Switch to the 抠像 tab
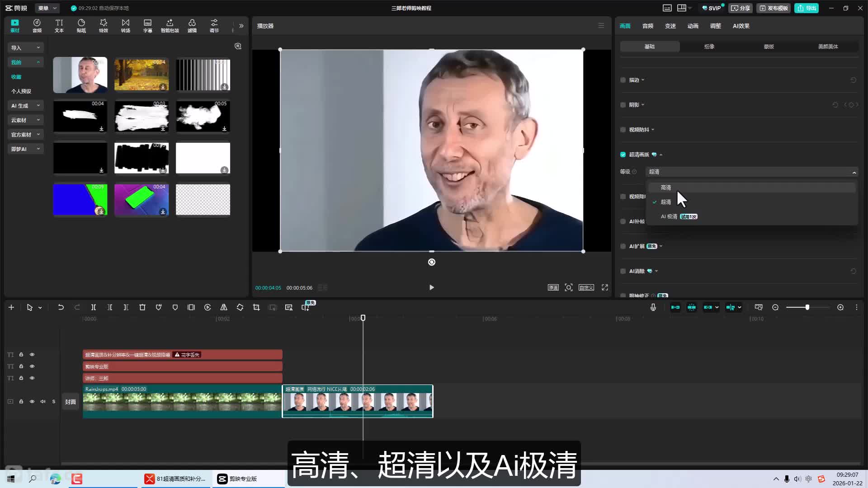The width and height of the screenshot is (868, 488). 709,47
